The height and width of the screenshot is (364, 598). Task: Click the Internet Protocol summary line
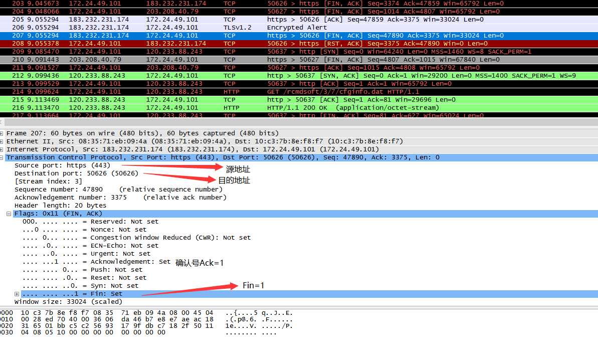(192, 149)
